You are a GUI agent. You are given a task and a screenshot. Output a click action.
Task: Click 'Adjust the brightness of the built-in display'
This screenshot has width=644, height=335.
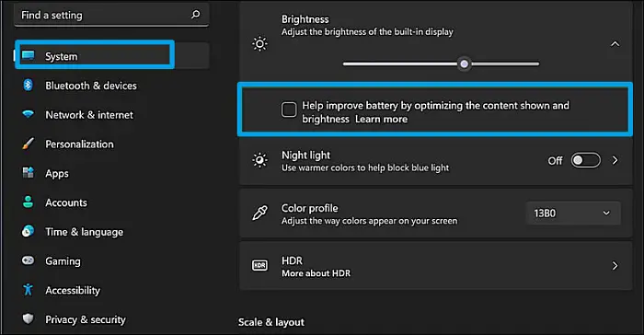tap(367, 32)
